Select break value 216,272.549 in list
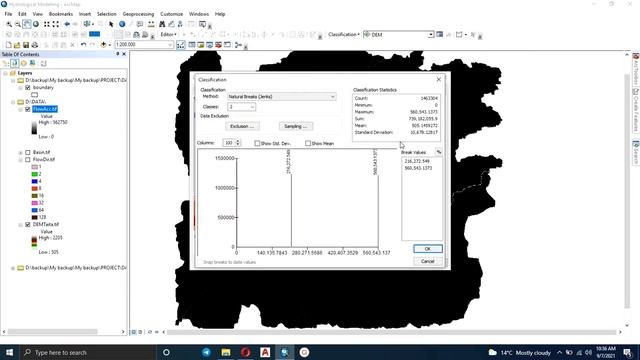The image size is (640, 360). coord(417,161)
